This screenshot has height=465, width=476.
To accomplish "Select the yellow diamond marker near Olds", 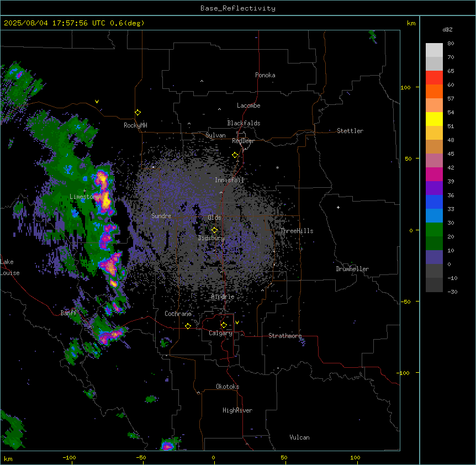I will pos(215,230).
